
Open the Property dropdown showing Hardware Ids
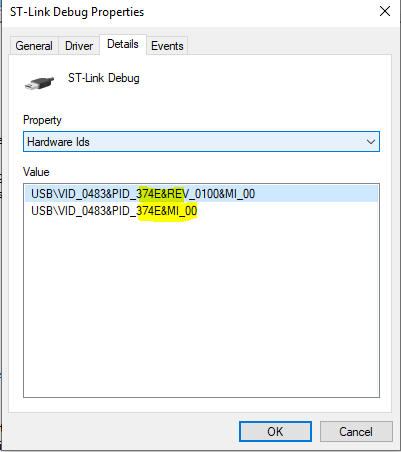pyautogui.click(x=201, y=142)
